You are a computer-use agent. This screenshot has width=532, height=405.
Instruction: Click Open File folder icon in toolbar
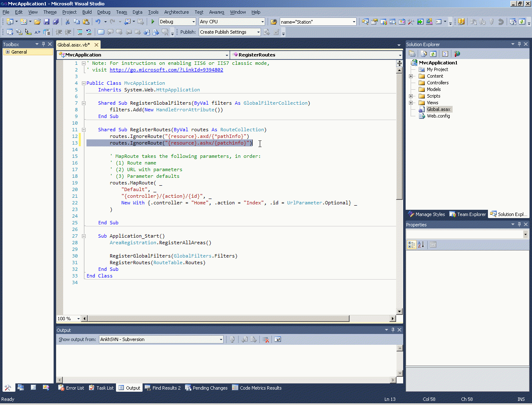pos(37,22)
